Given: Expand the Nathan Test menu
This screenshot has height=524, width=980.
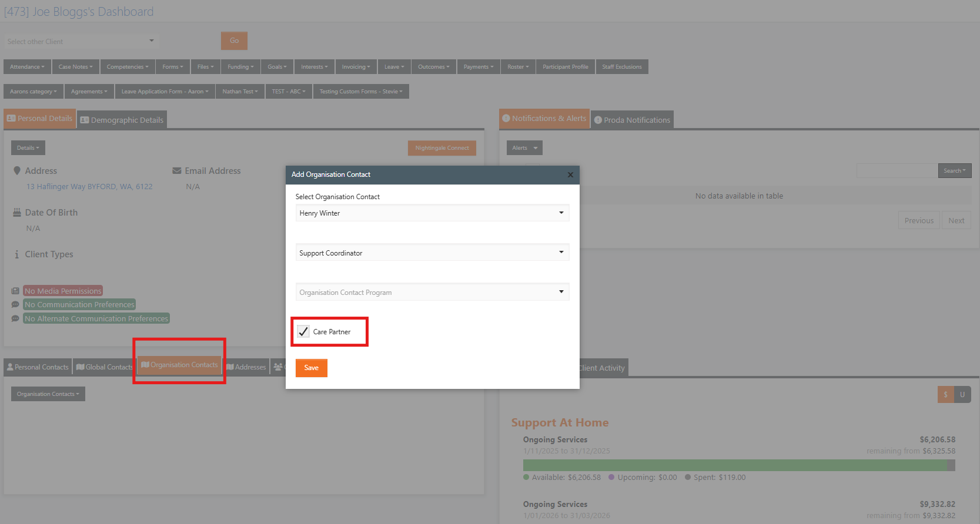Looking at the screenshot, I should (x=240, y=92).
